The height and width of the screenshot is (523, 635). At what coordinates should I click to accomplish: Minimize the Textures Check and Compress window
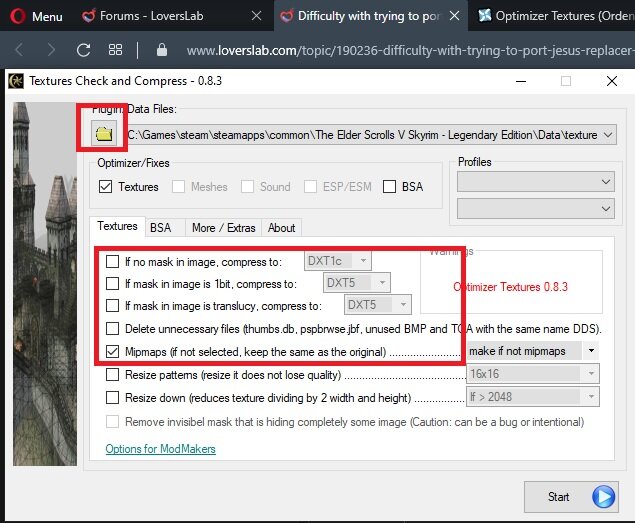pos(521,81)
